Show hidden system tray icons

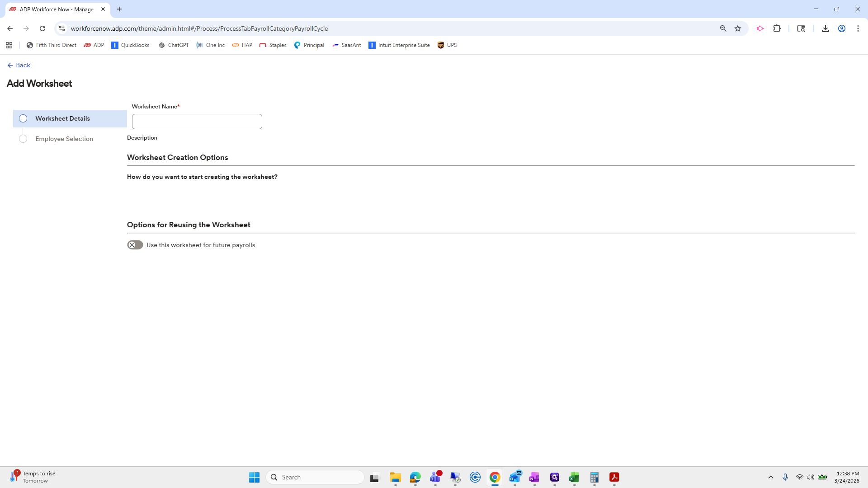click(x=770, y=477)
